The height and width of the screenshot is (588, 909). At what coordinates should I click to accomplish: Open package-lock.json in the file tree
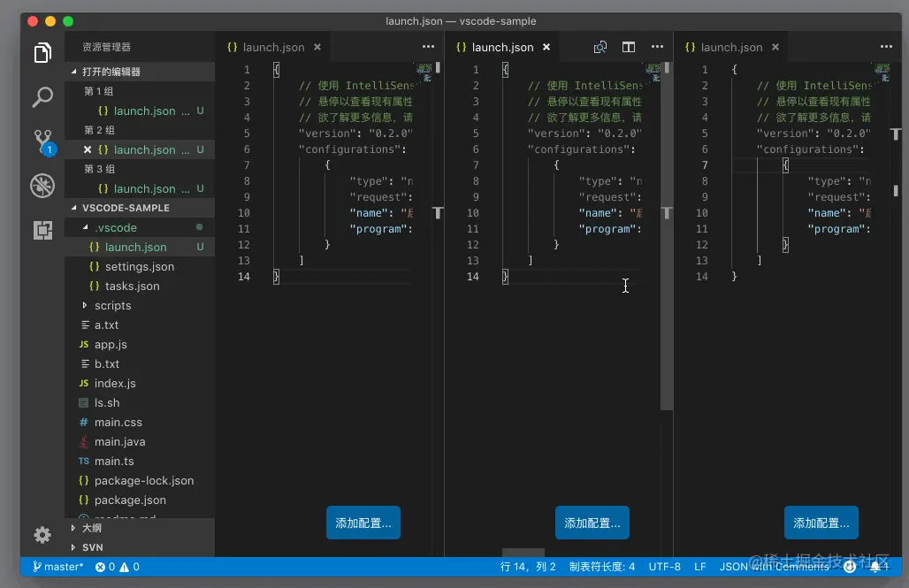click(x=140, y=481)
